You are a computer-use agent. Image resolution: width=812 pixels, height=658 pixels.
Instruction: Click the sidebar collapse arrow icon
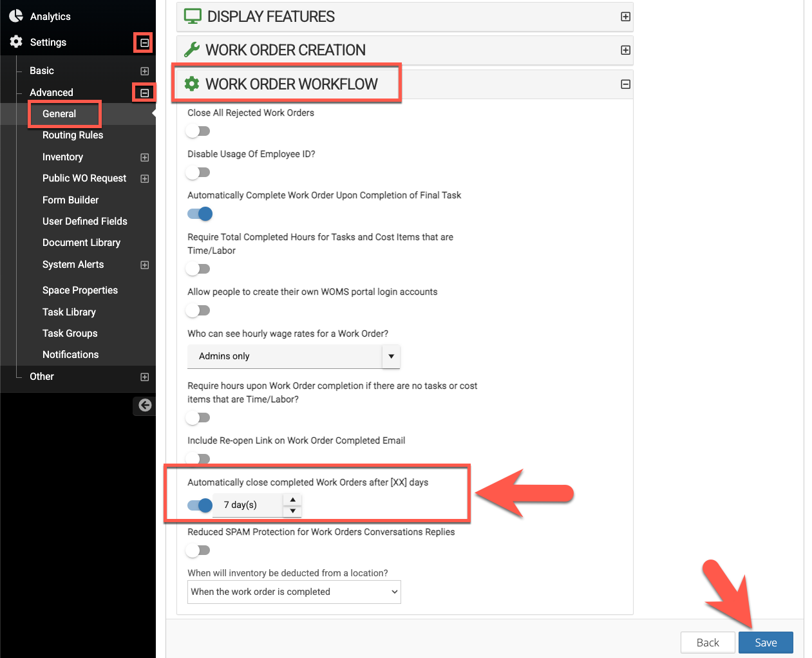click(145, 405)
